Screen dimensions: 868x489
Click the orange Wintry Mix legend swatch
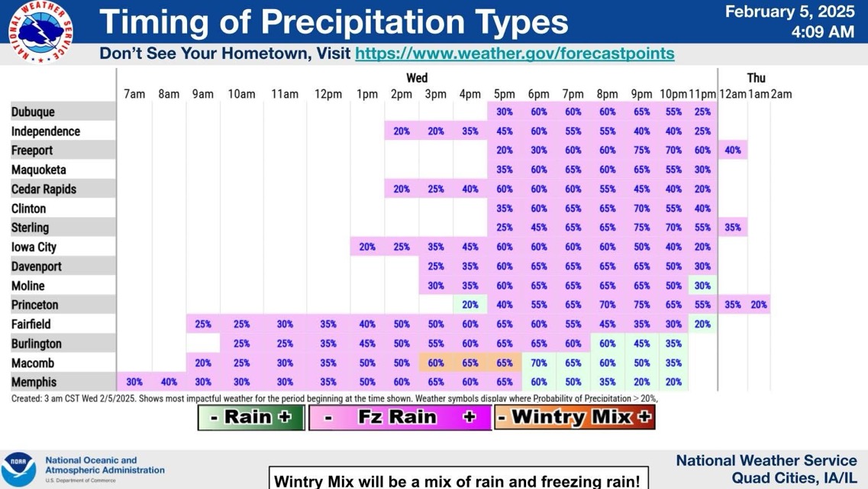click(x=574, y=417)
